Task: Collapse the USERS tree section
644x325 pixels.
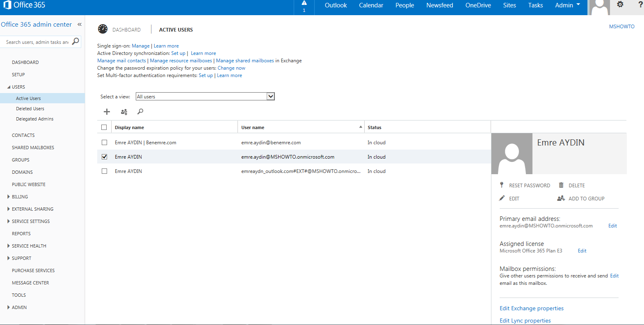Action: click(9, 87)
